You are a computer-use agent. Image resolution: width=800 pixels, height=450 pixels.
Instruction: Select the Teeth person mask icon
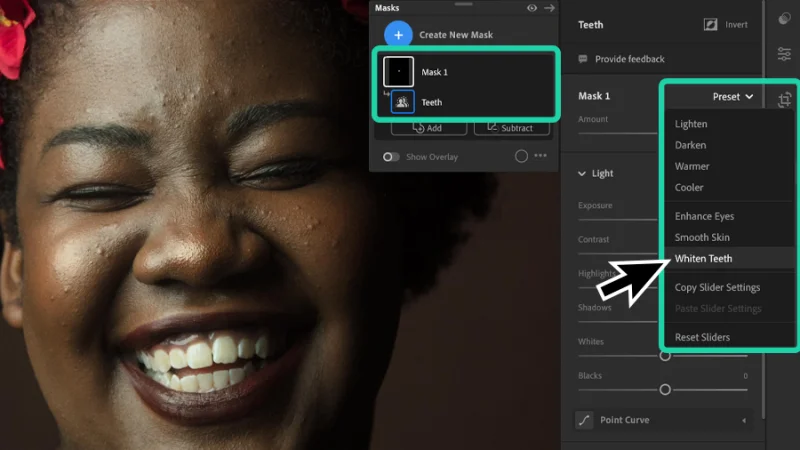click(402, 102)
